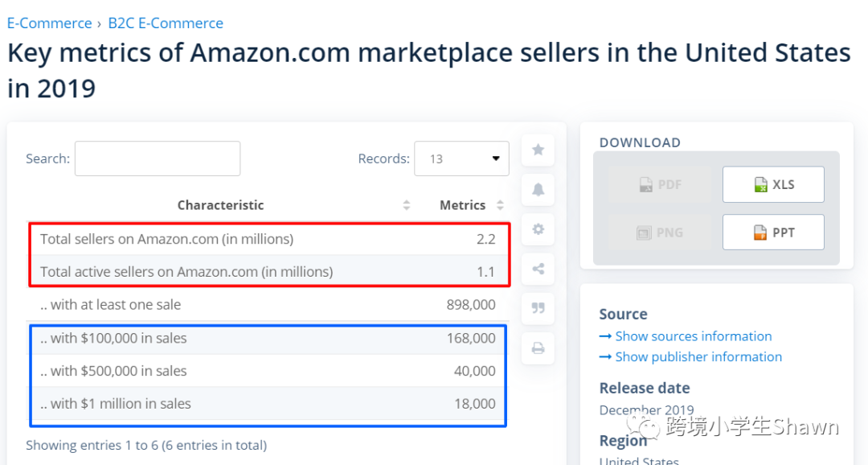Screen dimensions: 868x465
Task: Click the value 18,000
Action: (475, 404)
